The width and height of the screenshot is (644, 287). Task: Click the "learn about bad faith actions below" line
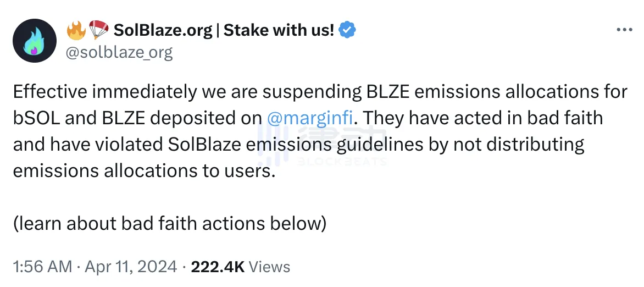pos(170,224)
